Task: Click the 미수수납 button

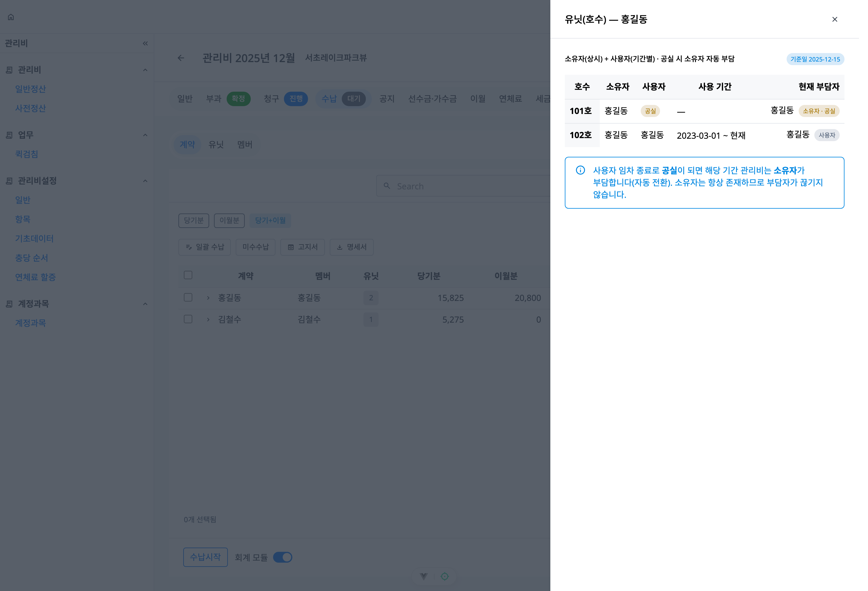Action: click(x=256, y=247)
